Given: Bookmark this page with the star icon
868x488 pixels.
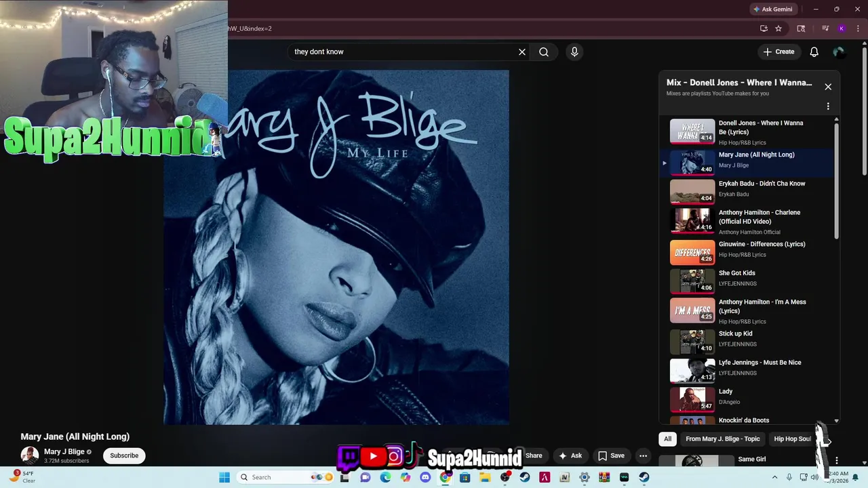Looking at the screenshot, I should coord(778,28).
